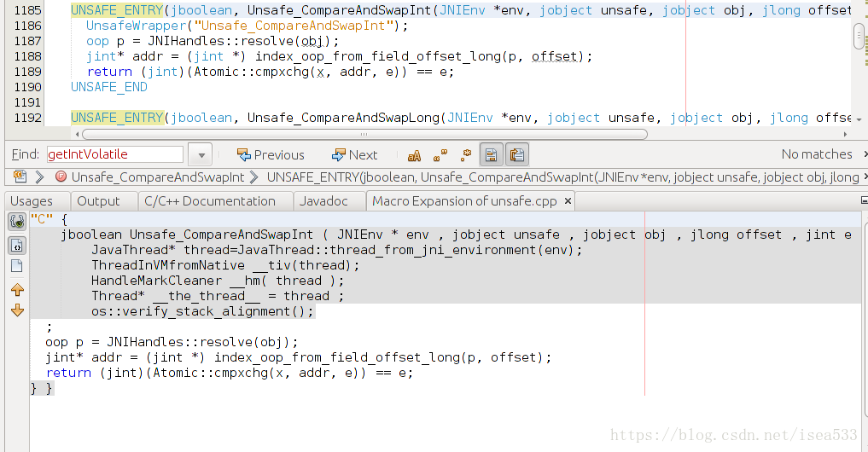The height and width of the screenshot is (452, 868).
Task: Expand chevron after Unsafe_CompareAndSwapInt breadcrumb
Action: pyautogui.click(x=254, y=177)
